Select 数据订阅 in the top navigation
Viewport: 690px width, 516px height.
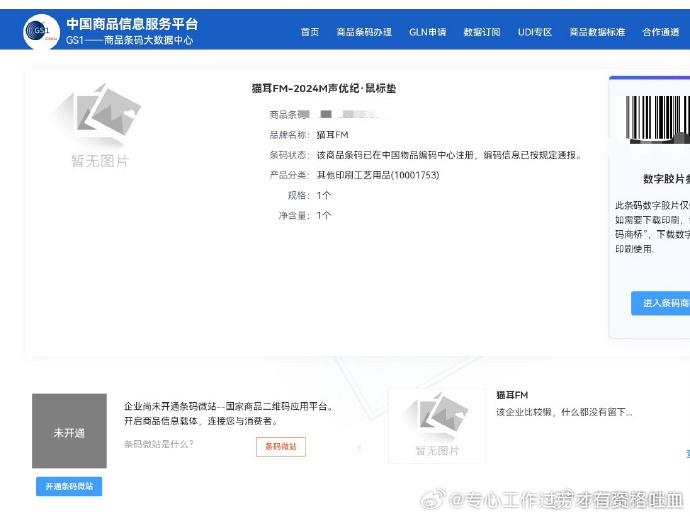(x=482, y=32)
